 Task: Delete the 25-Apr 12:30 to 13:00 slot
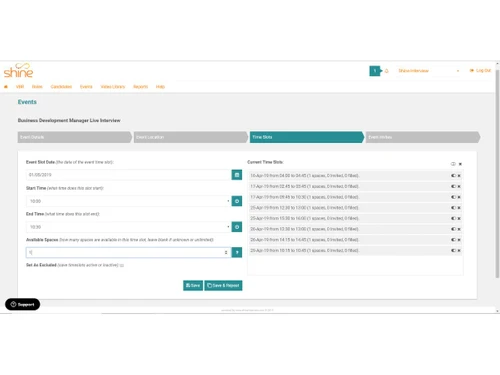pos(459,208)
